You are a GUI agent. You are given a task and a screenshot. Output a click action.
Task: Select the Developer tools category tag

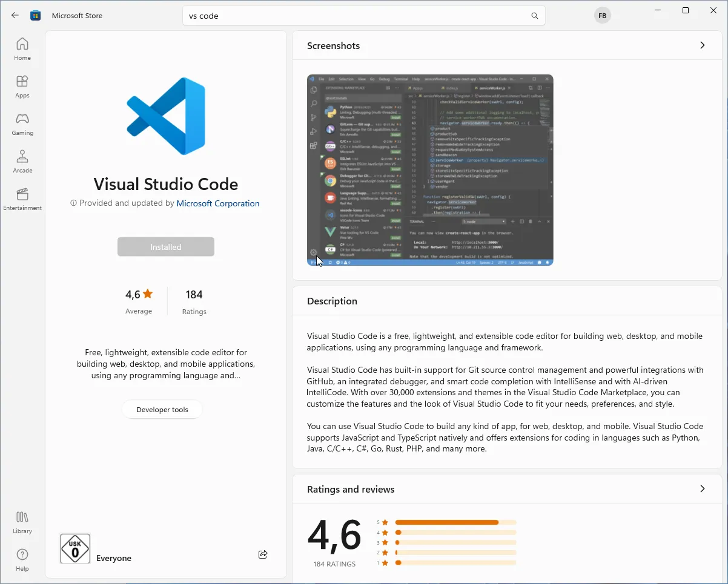pos(162,409)
